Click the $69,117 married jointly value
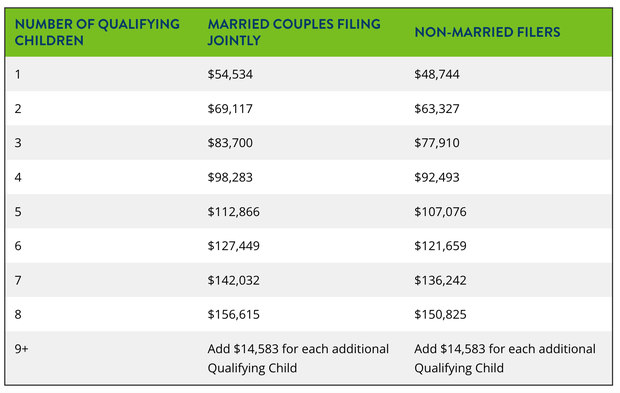This screenshot has width=620, height=393. tap(230, 109)
